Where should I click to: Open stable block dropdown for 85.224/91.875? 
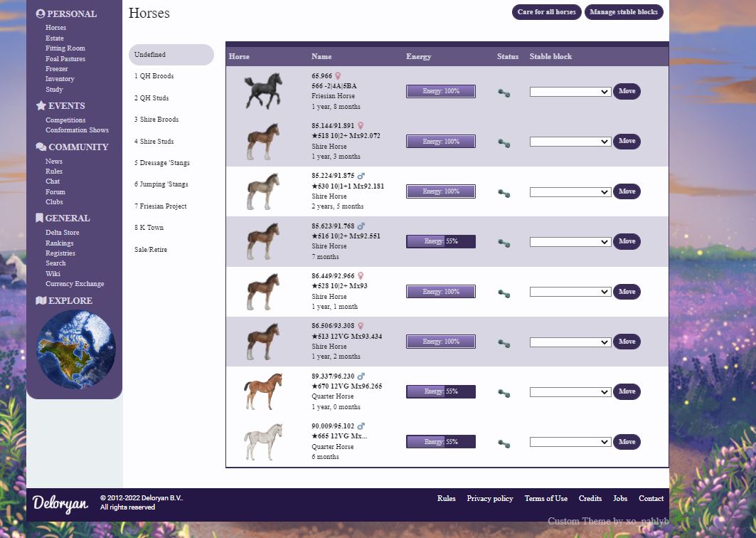[570, 192]
